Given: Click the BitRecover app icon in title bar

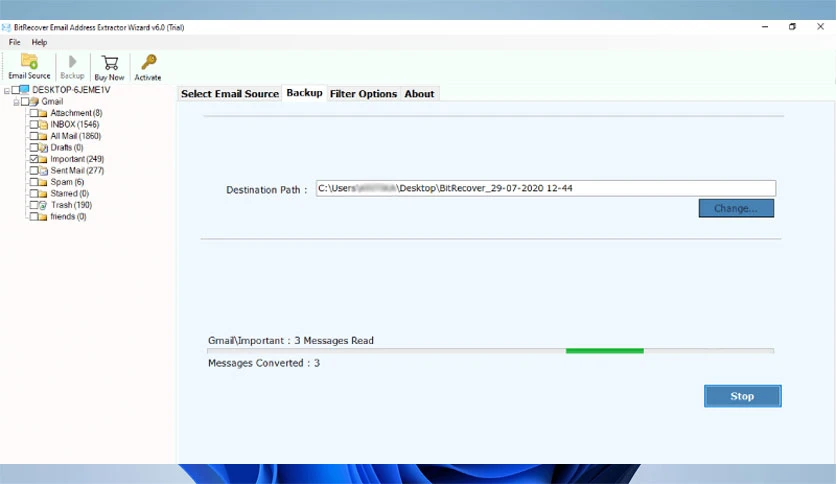Looking at the screenshot, I should [x=6, y=27].
